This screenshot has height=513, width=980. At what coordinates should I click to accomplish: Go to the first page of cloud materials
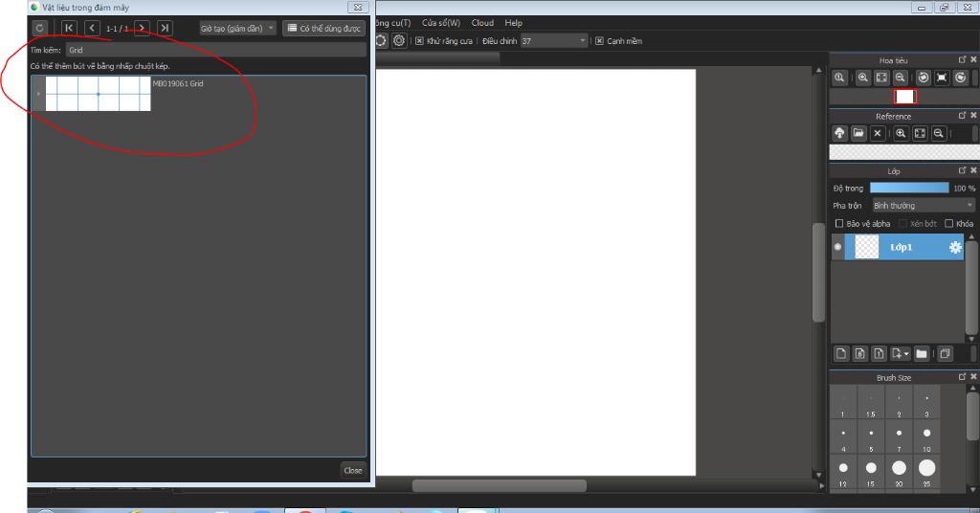point(69,28)
